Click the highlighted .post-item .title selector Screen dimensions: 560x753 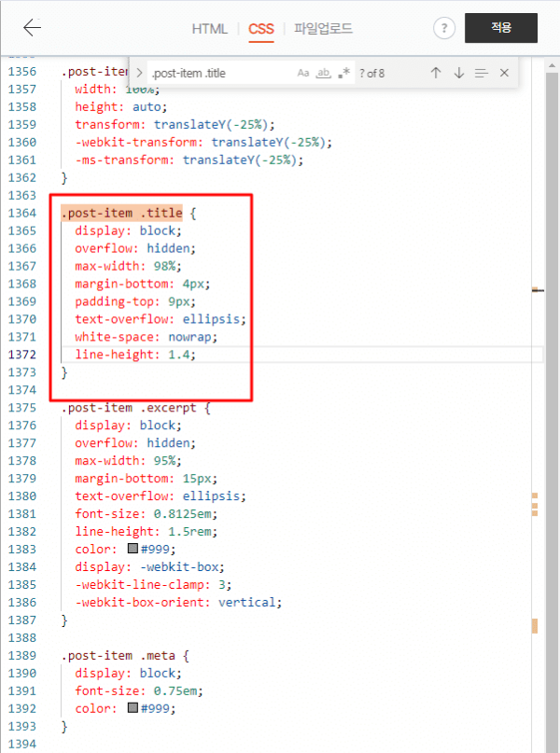point(122,213)
